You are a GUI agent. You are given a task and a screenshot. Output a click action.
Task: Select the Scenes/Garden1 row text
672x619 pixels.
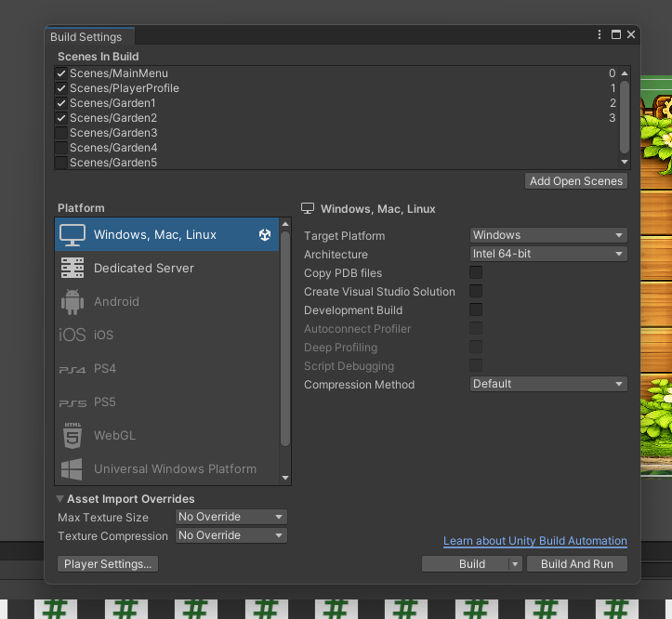coord(112,103)
